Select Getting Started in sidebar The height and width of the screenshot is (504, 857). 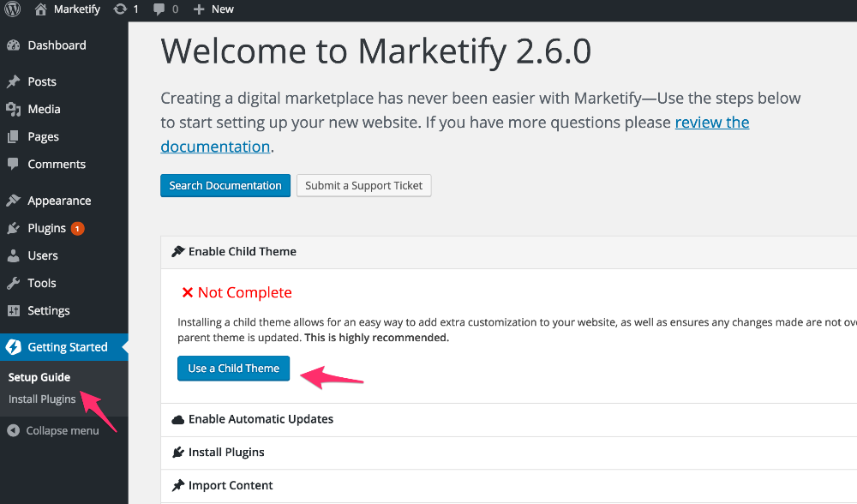tap(64, 347)
